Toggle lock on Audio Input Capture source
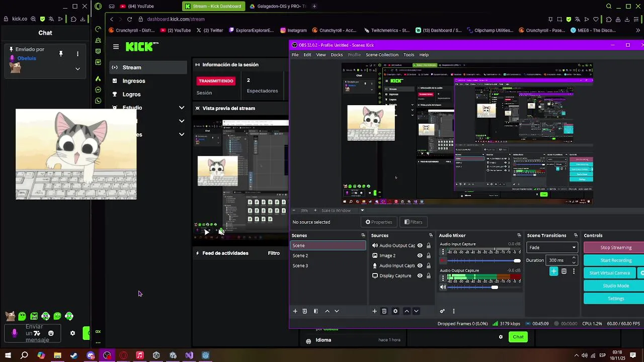 pyautogui.click(x=429, y=266)
